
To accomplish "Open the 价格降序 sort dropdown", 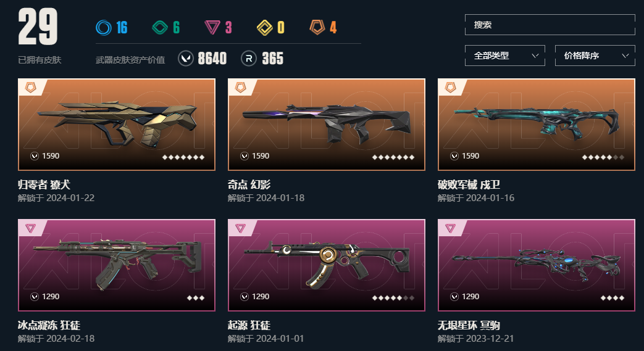I will coord(595,56).
